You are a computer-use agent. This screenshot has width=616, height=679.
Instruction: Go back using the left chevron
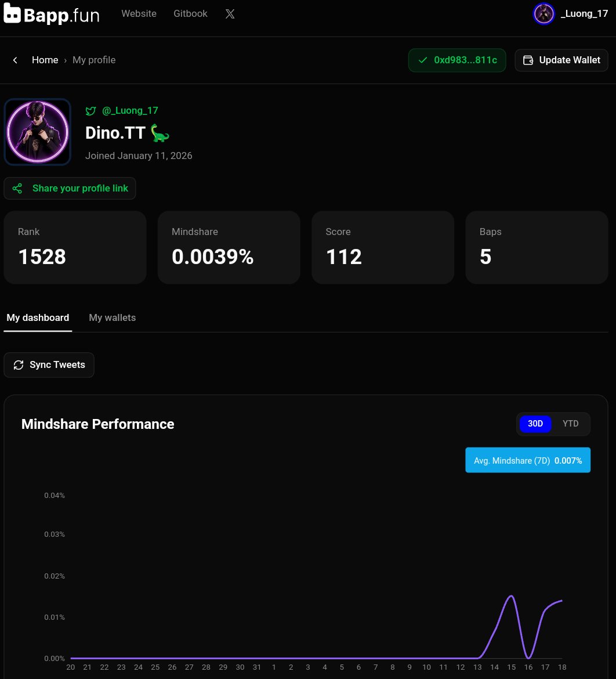(x=15, y=60)
